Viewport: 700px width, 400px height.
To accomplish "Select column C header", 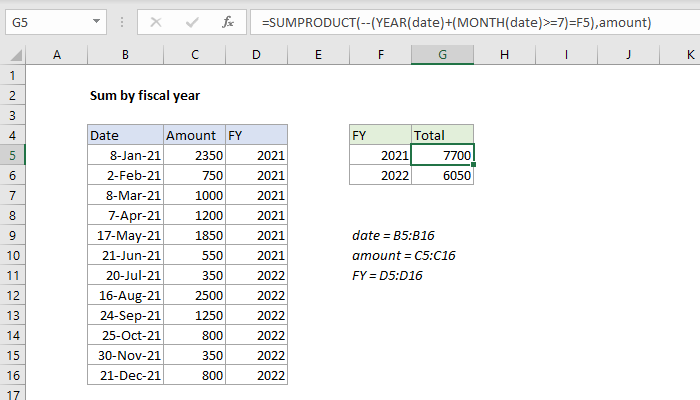I will click(195, 55).
